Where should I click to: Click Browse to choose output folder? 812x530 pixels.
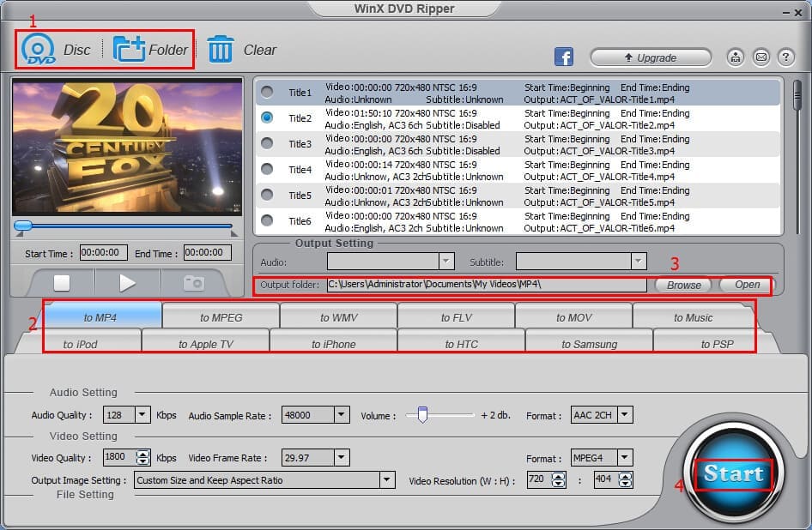(x=683, y=285)
